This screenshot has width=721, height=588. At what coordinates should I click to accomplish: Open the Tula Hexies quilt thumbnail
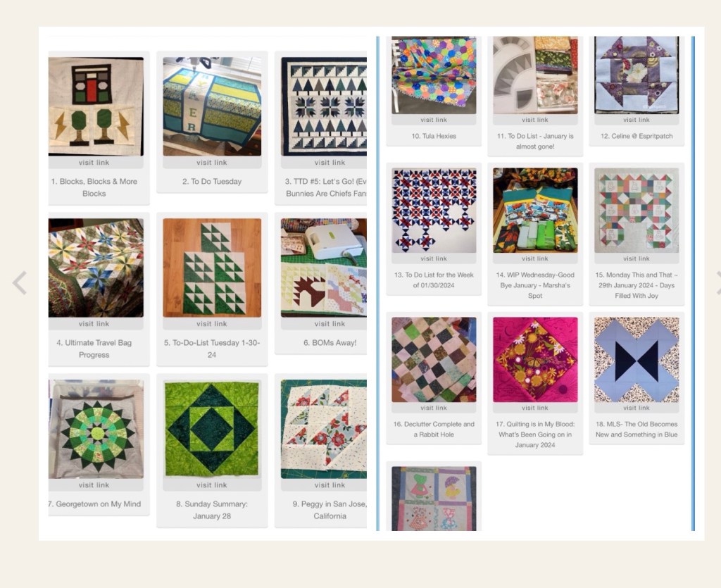point(434,75)
